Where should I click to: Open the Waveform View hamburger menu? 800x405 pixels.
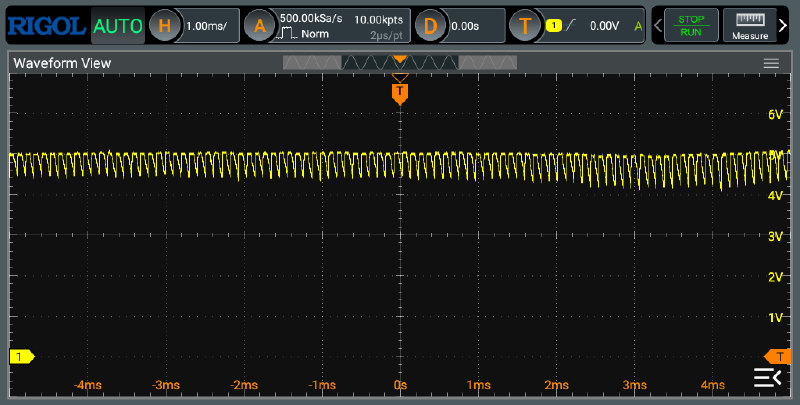point(771,63)
